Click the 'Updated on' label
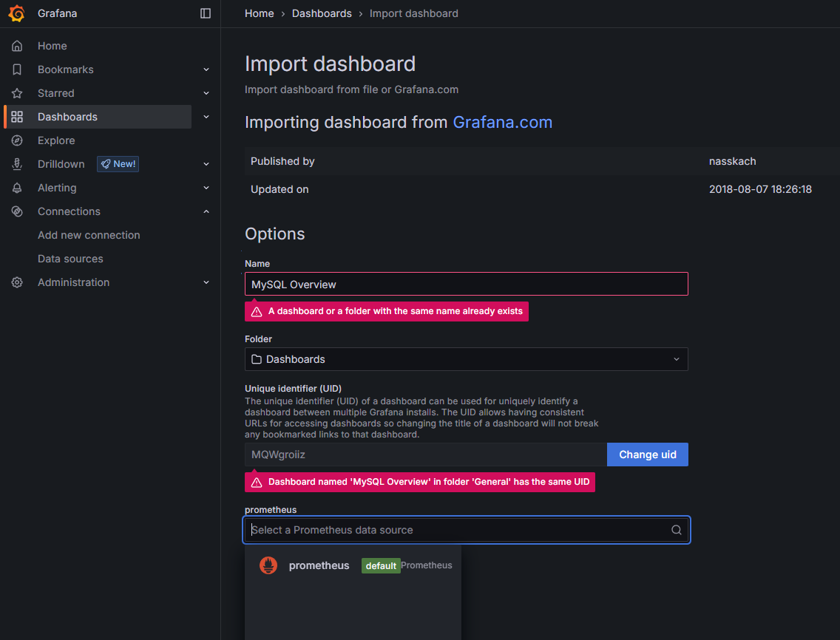 click(x=280, y=189)
